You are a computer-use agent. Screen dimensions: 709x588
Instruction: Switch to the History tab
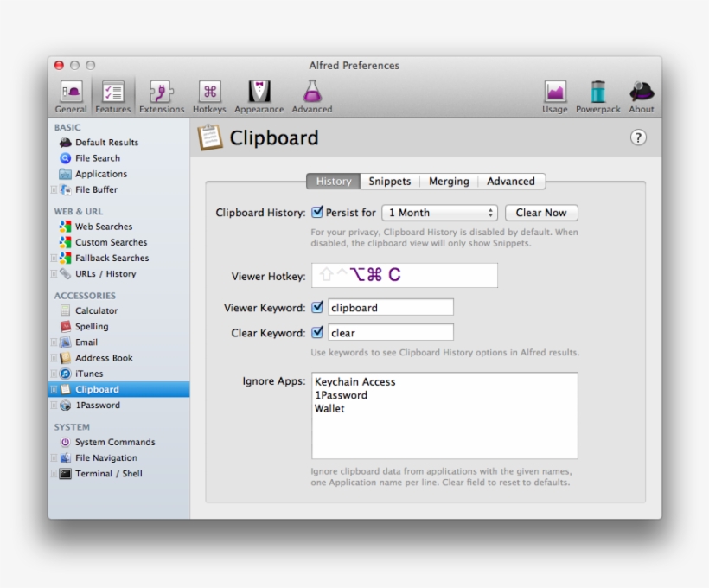point(334,182)
